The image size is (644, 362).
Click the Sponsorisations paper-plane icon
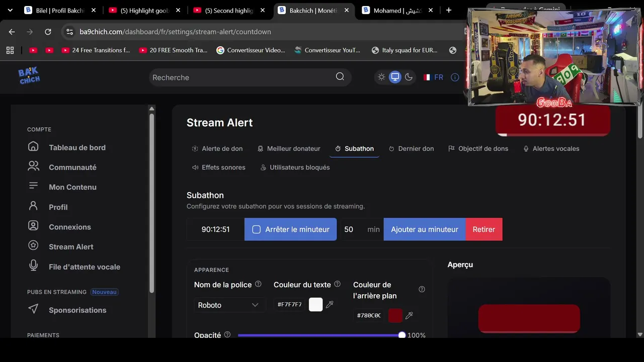tap(33, 309)
